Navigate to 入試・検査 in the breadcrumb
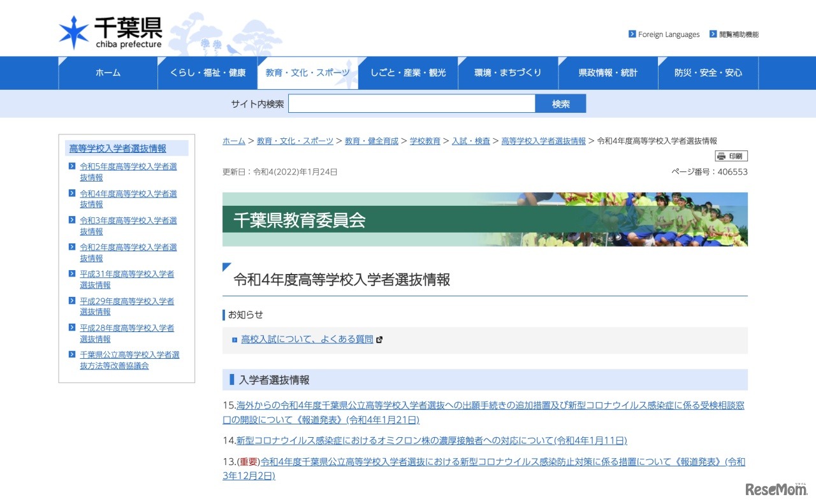 click(x=471, y=141)
